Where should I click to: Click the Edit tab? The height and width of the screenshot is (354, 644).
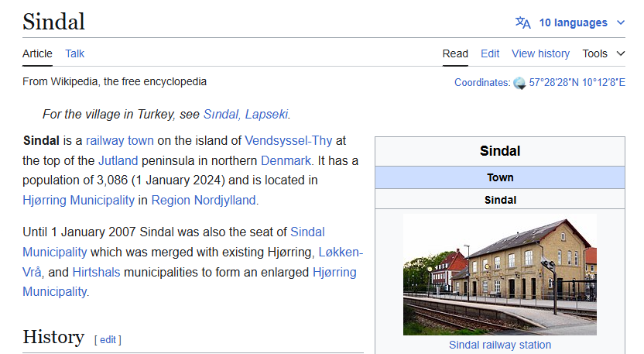pyautogui.click(x=490, y=53)
